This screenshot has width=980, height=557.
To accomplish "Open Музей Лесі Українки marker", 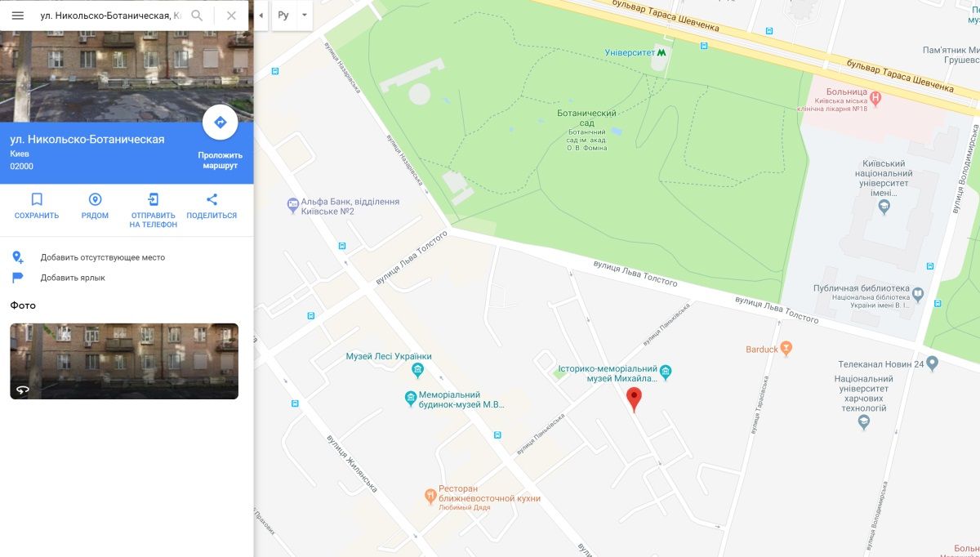I will 418,371.
